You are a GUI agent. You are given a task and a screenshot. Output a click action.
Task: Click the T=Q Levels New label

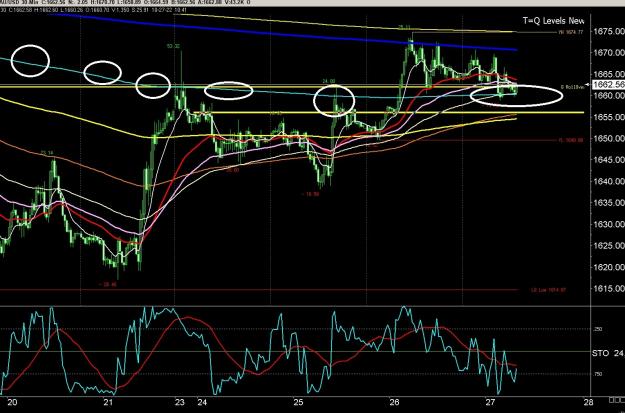point(553,21)
